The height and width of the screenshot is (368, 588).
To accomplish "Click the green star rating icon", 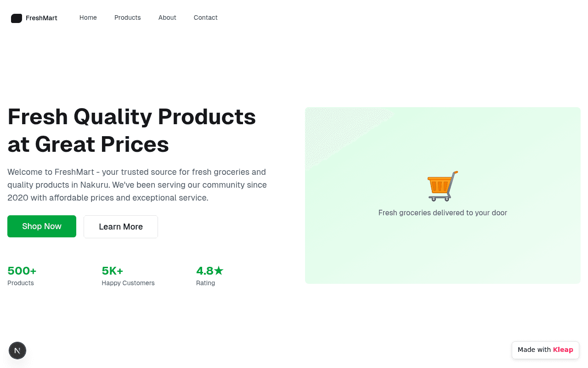I will coord(219,270).
